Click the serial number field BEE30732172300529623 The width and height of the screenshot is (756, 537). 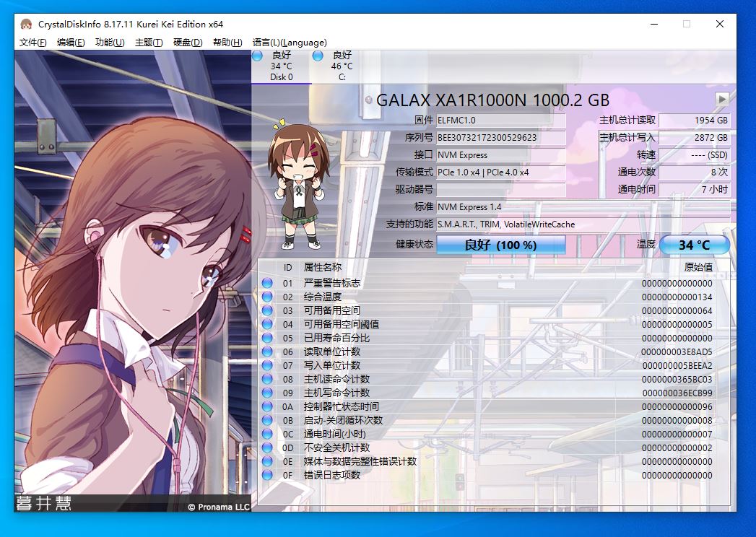coord(501,138)
